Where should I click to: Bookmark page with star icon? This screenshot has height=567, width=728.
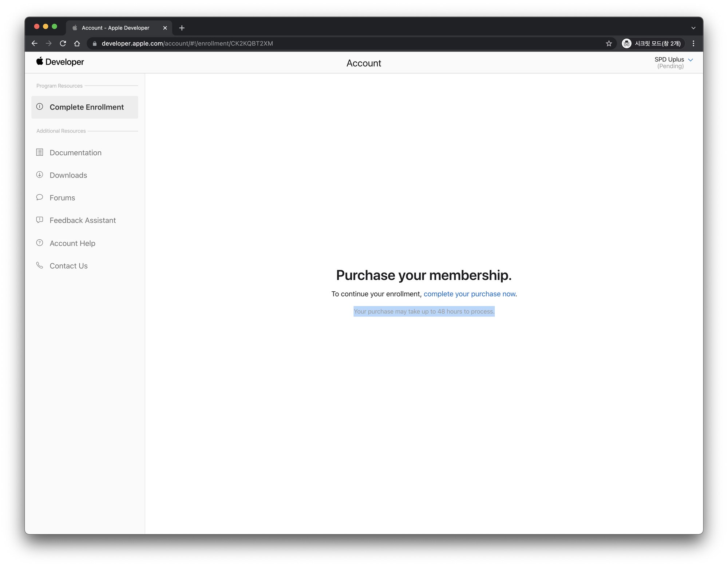click(x=609, y=44)
